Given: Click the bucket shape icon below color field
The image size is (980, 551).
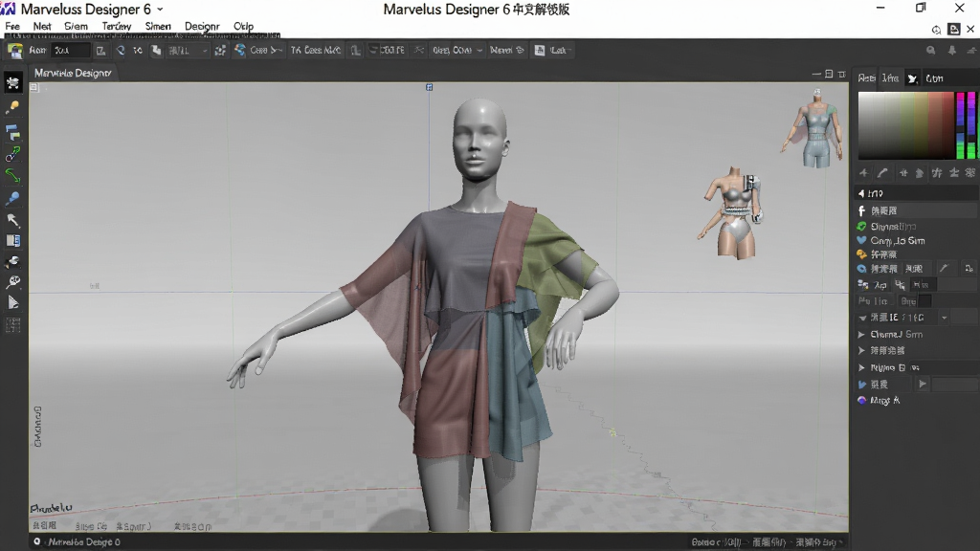Looking at the screenshot, I should [919, 173].
